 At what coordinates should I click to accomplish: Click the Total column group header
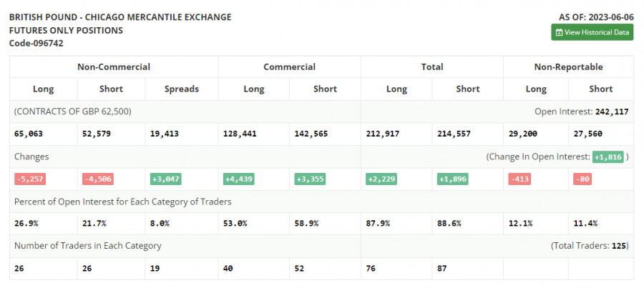(x=432, y=67)
